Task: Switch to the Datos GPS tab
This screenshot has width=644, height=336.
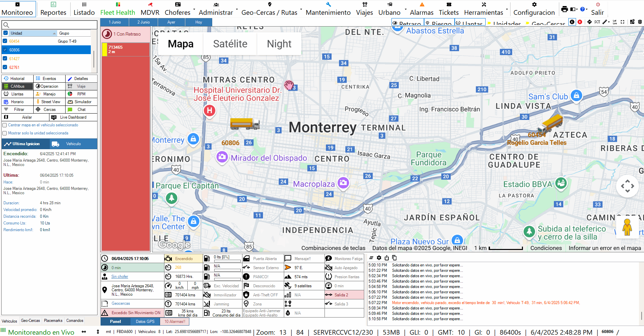Action: [x=145, y=322]
